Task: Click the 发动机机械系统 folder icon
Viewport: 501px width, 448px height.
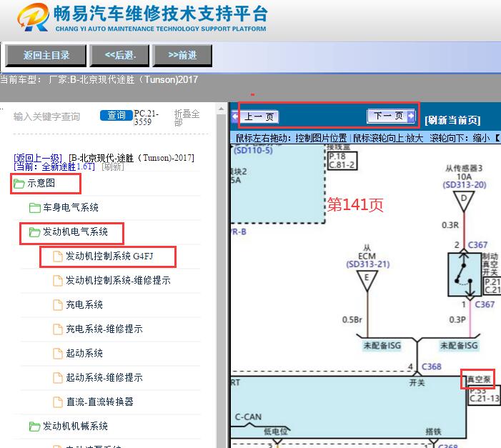Action: tap(34, 427)
